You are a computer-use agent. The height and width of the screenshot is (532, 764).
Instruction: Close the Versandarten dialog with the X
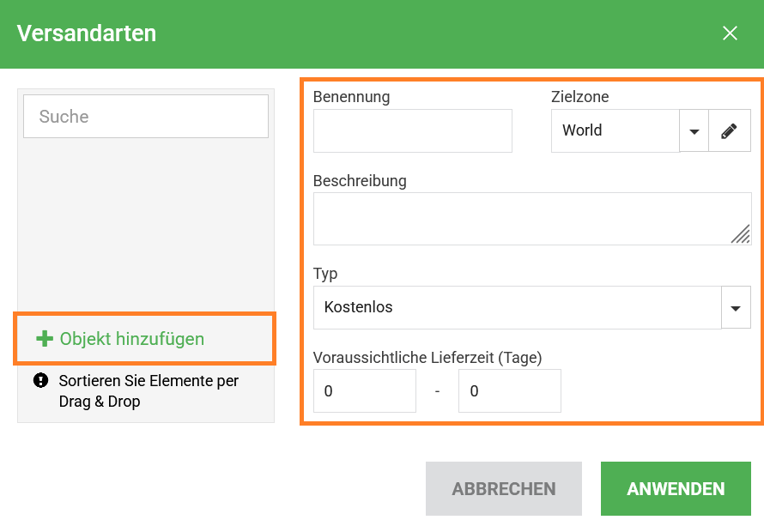(x=730, y=33)
